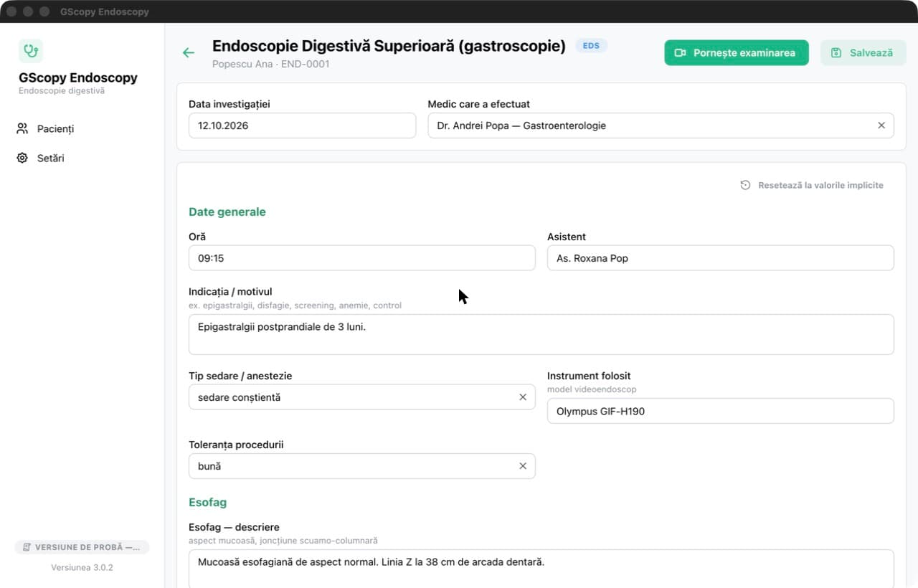
Task: Click the Versiunea 3.0.2 text
Action: [82, 568]
